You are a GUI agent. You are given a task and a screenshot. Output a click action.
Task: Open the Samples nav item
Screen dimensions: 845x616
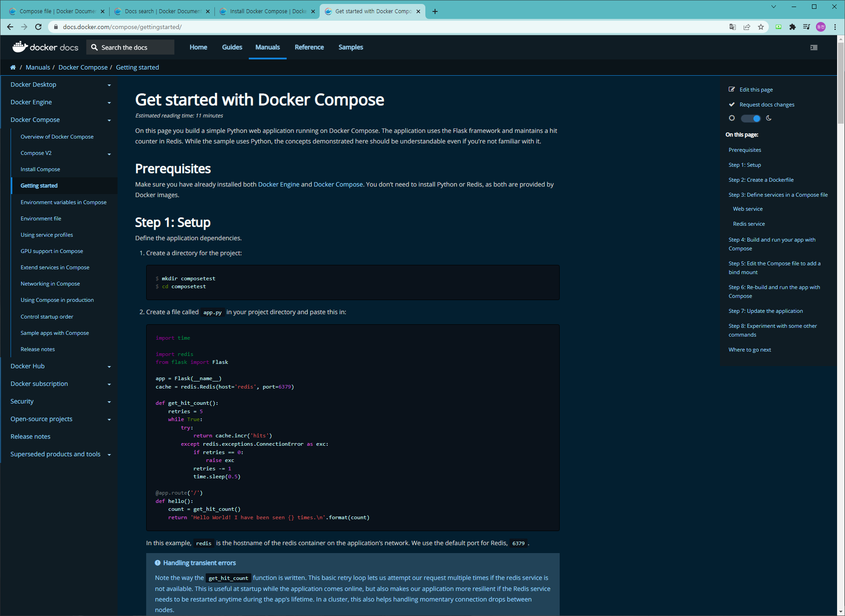[351, 47]
